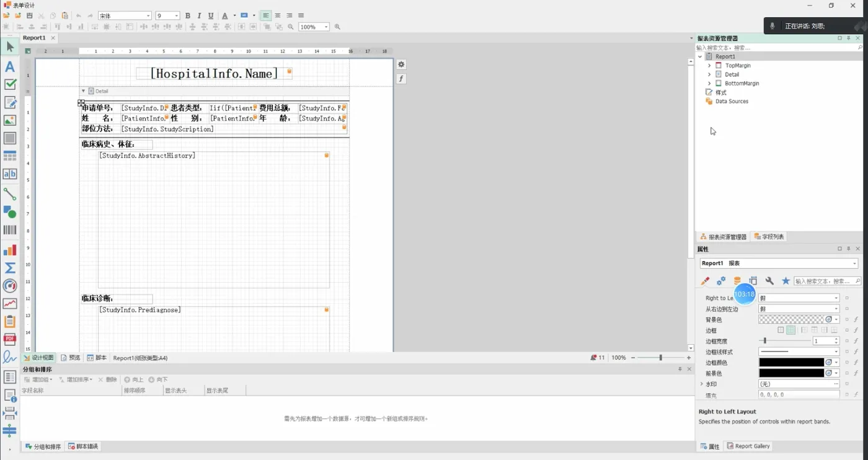Expand the BottomMargin tree node
Screen dimensions: 868x460
point(709,83)
